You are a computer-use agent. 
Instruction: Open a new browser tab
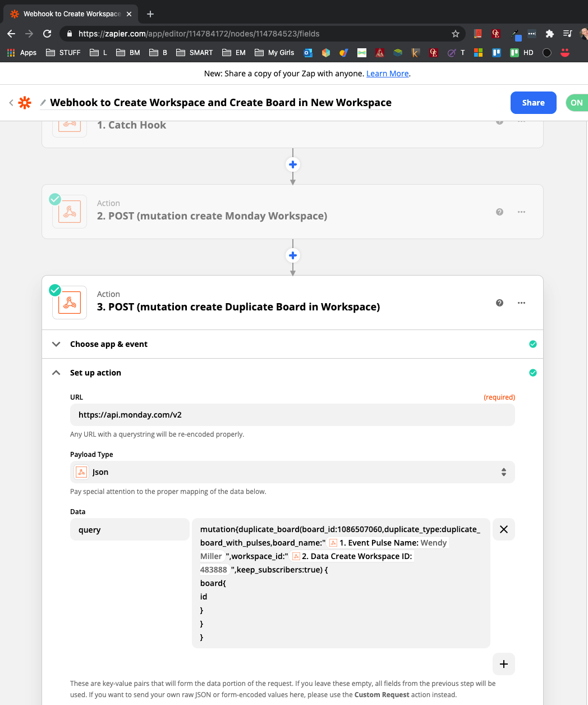point(150,14)
